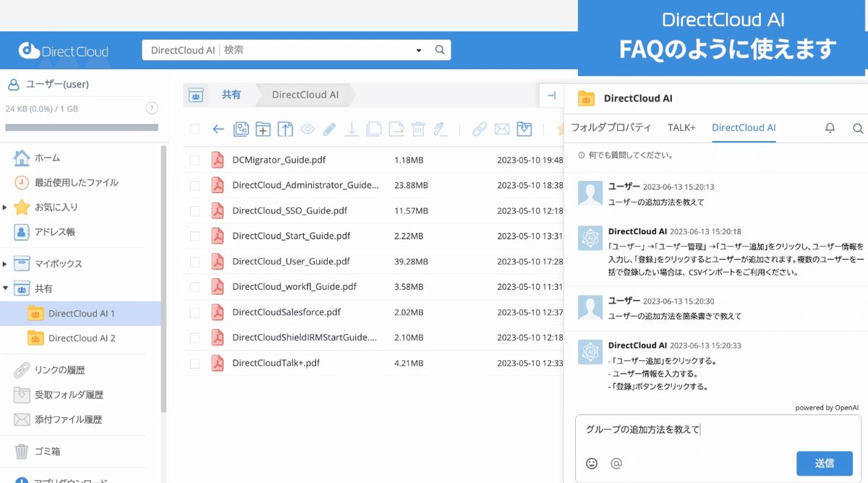The width and height of the screenshot is (868, 483).
Task: Open the フォルダプロパティ tab
Action: [x=610, y=127]
